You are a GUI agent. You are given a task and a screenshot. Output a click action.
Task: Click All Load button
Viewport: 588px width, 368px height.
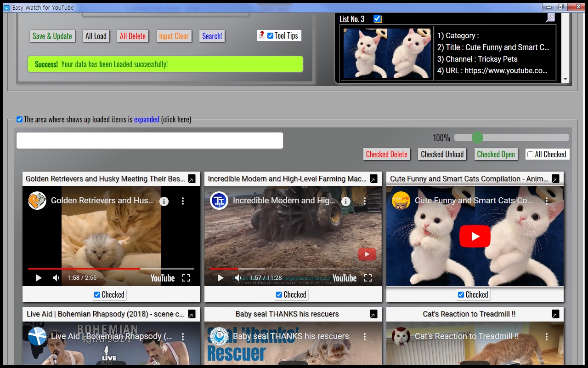(96, 36)
